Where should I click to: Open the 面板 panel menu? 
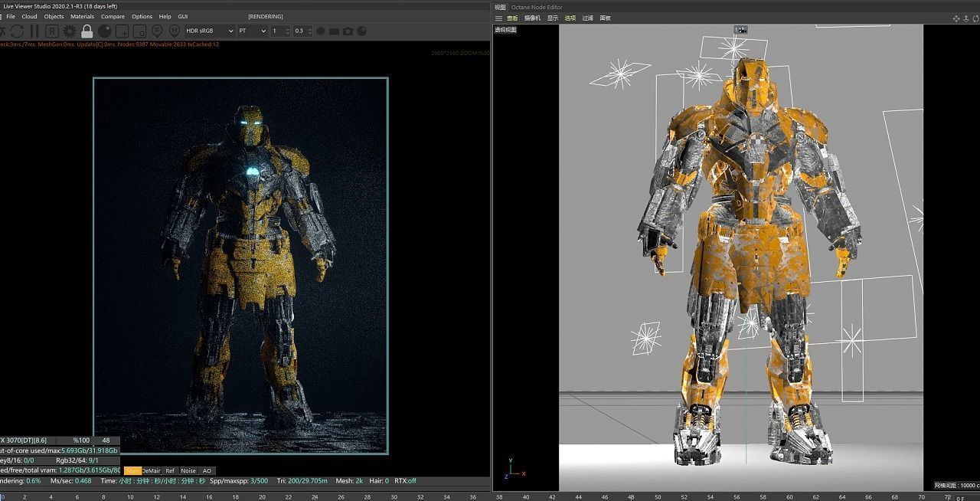point(605,18)
